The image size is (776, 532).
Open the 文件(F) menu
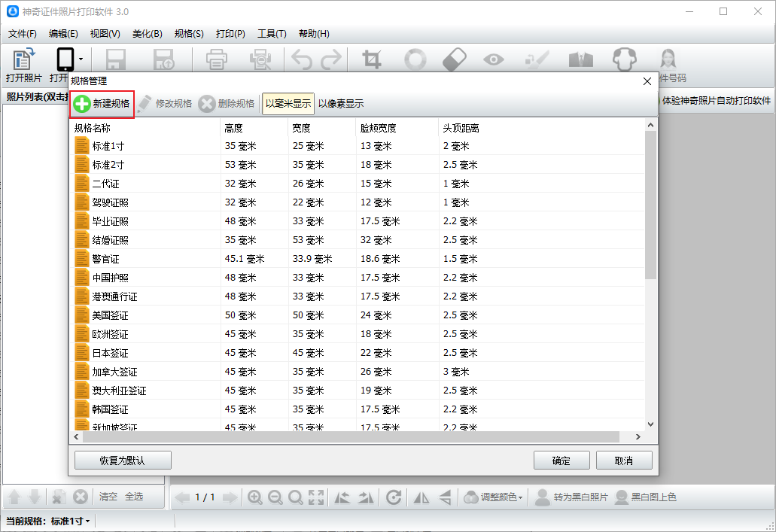coord(23,34)
